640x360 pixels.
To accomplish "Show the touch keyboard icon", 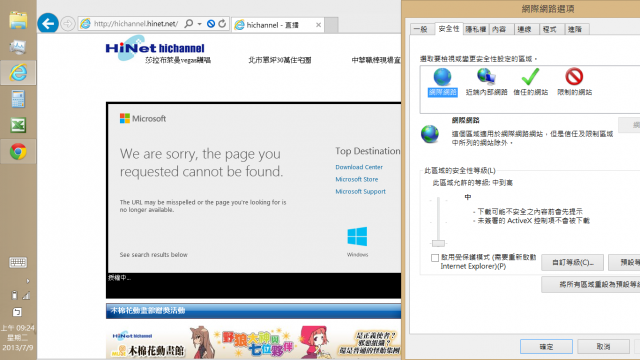I will 18,262.
